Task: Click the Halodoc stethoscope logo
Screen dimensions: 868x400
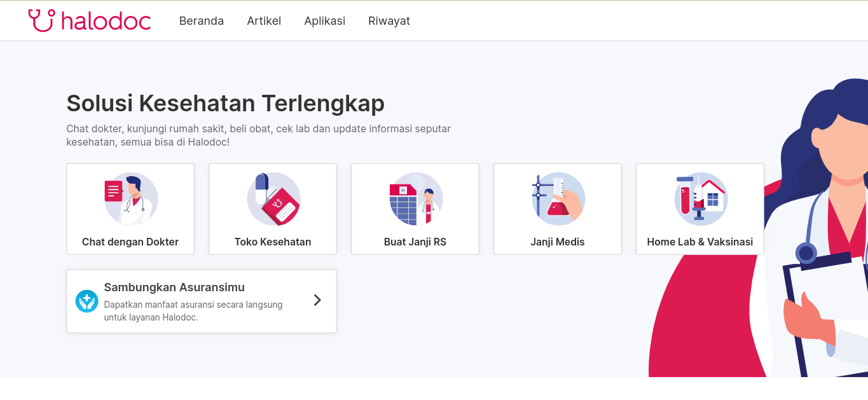Action: tap(90, 20)
